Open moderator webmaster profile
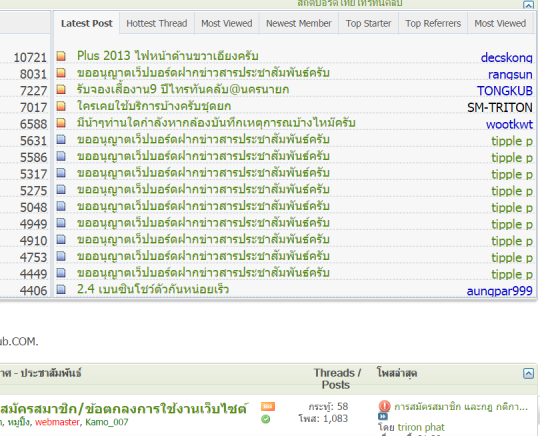The height and width of the screenshot is (436, 540). (57, 422)
